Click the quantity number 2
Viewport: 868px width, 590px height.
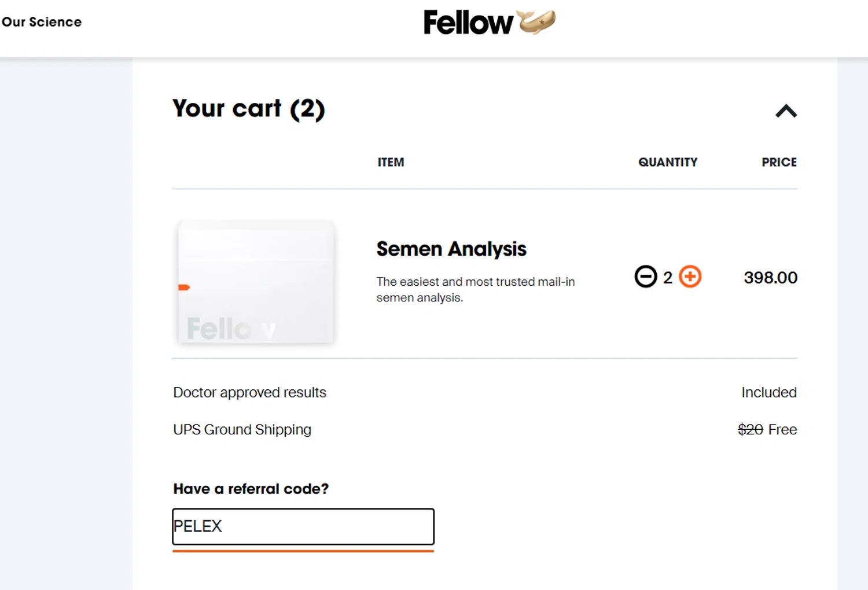click(x=668, y=278)
